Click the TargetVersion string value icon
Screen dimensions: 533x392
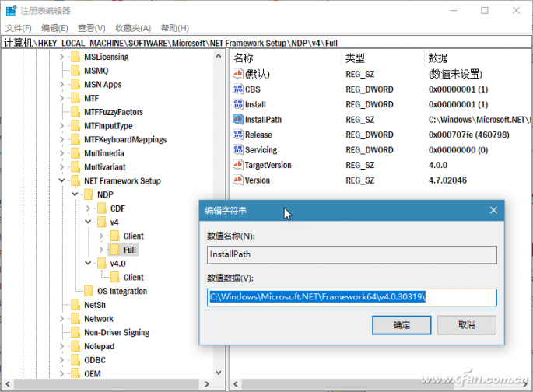coord(238,165)
